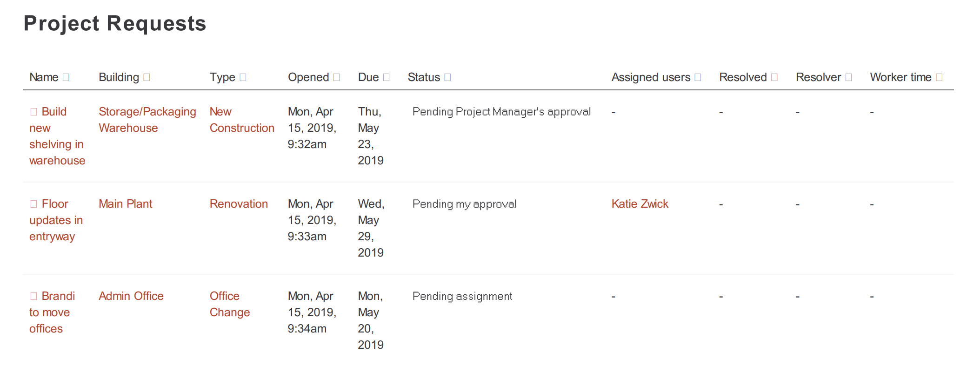Sort requests by Due date icon
The width and height of the screenshot is (980, 373).
pyautogui.click(x=386, y=77)
